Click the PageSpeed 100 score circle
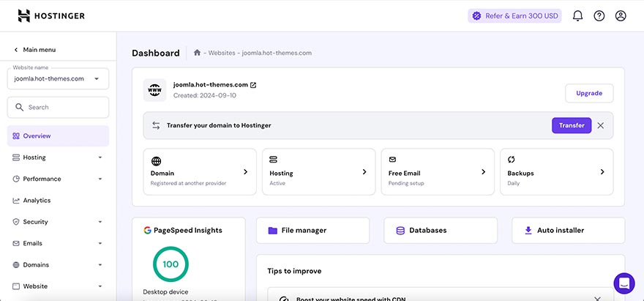This screenshot has height=301, width=644. tap(171, 264)
